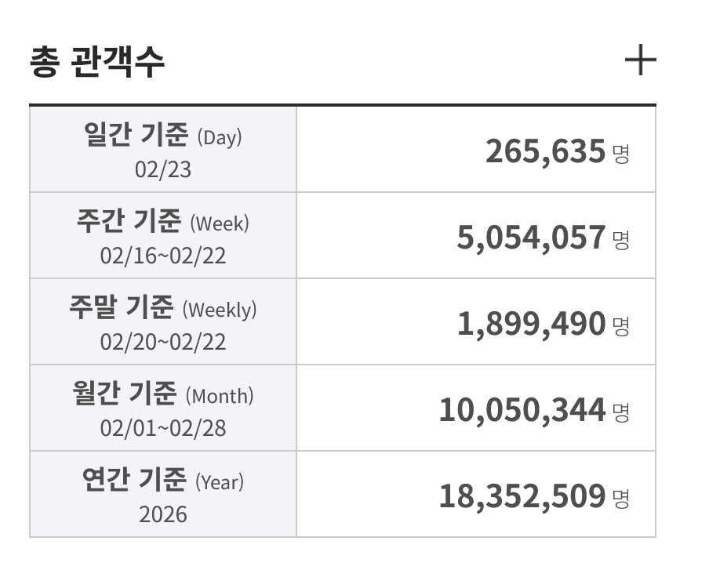Click the 02/16~02/22 weekly date range

pyautogui.click(x=162, y=256)
